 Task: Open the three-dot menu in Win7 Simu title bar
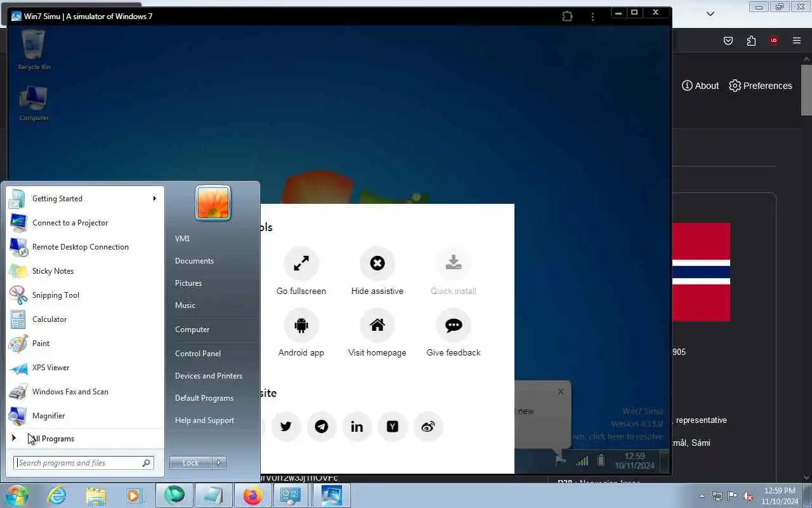[x=593, y=17]
